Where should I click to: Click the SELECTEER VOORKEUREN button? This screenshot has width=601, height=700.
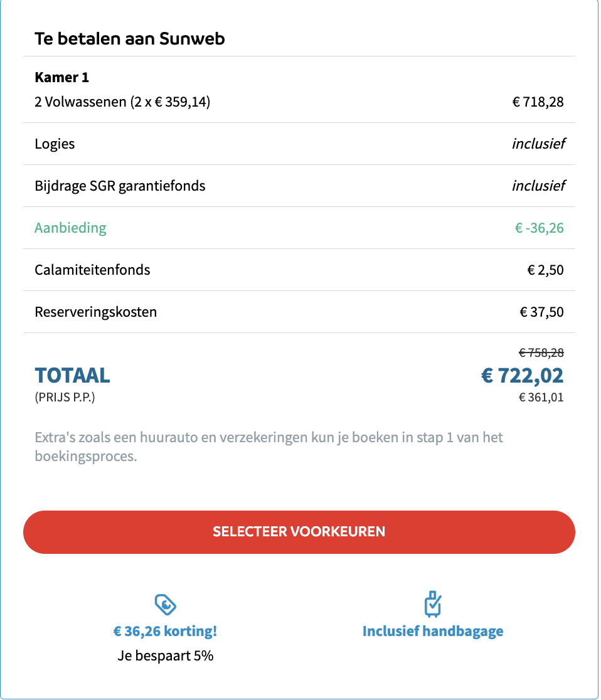click(299, 532)
